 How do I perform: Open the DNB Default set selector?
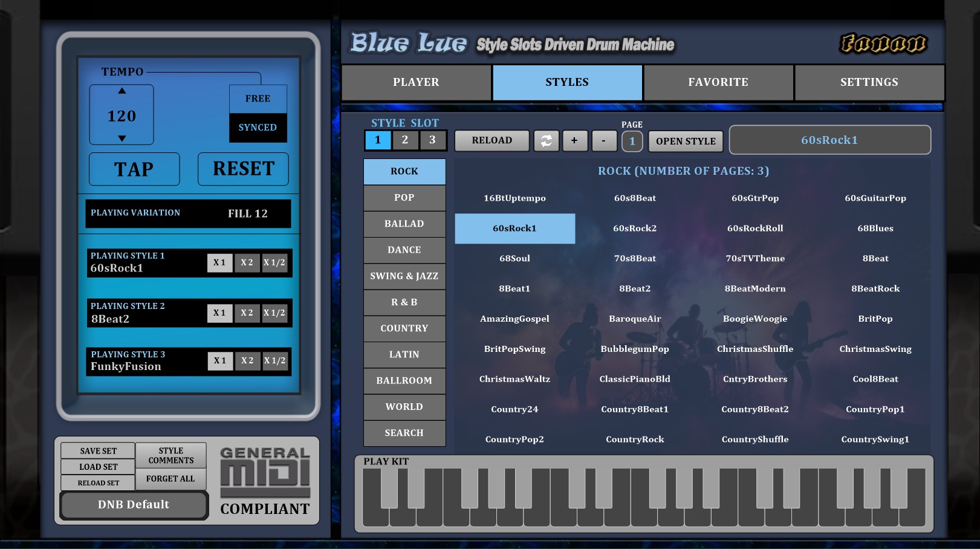pos(134,505)
